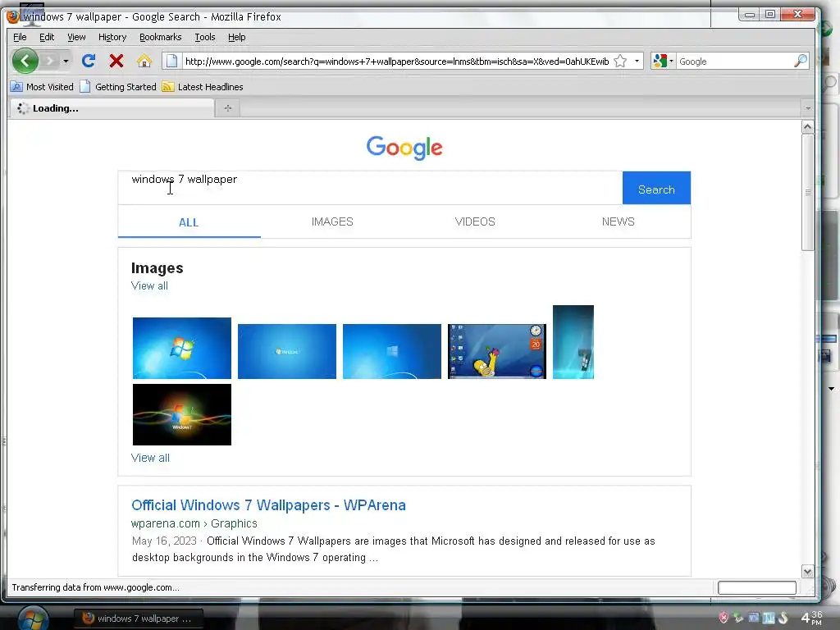
Task: Open the tall teal number 7 thumbnail
Action: (x=573, y=342)
